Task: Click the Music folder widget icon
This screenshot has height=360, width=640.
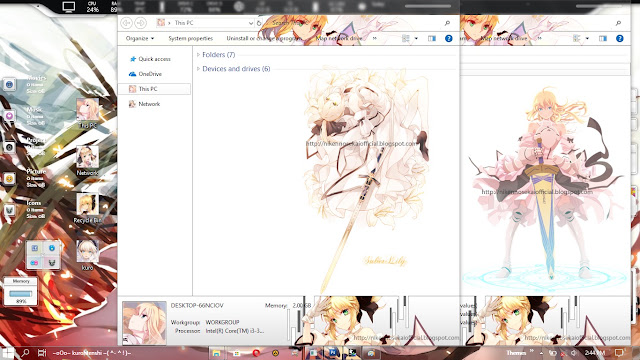Action: (x=9, y=116)
